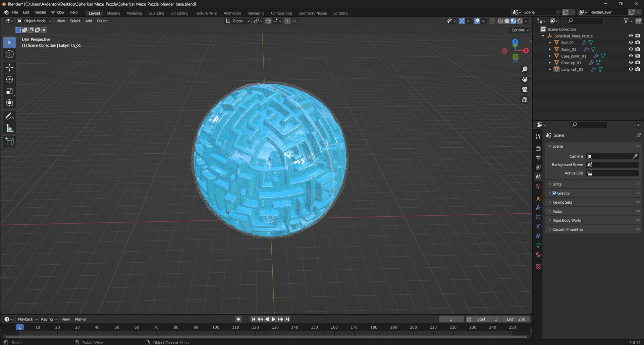Open the Material properties tab
Image resolution: width=644 pixels, height=345 pixels.
(538, 255)
